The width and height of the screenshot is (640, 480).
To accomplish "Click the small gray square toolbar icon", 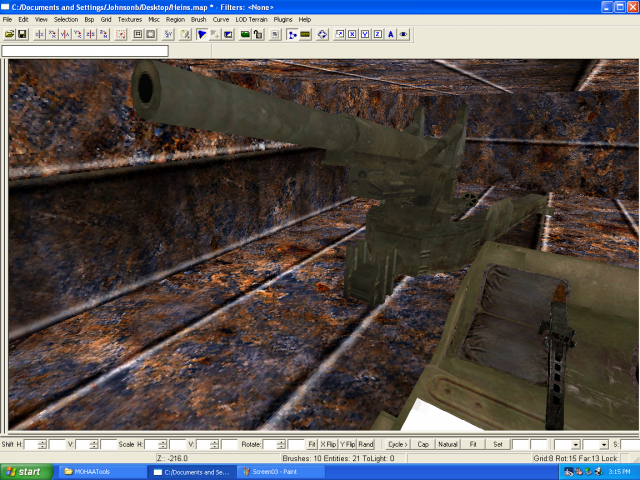I will (x=275, y=34).
